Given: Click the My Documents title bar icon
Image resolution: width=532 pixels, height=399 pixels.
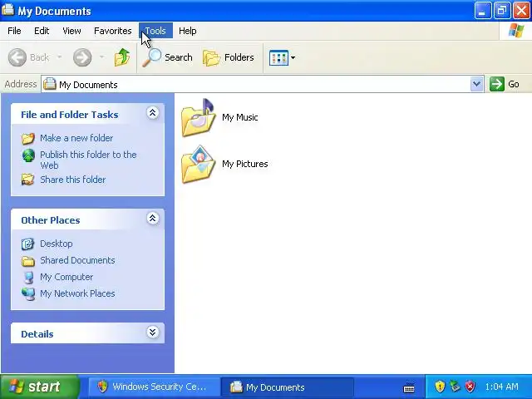Looking at the screenshot, I should (x=7, y=10).
